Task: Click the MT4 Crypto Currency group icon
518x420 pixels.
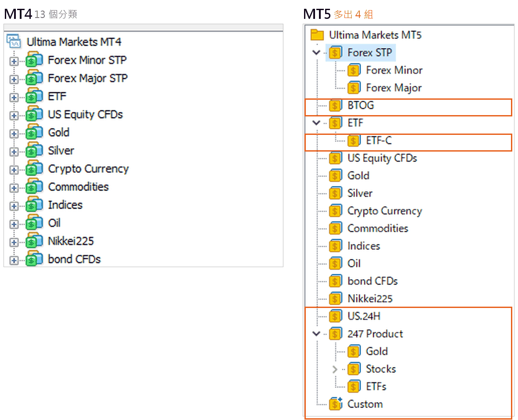Action: click(x=34, y=169)
